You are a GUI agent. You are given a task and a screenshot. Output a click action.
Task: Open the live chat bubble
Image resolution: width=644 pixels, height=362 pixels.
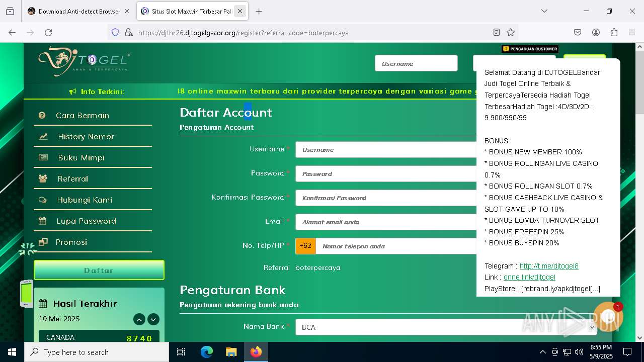tap(608, 316)
